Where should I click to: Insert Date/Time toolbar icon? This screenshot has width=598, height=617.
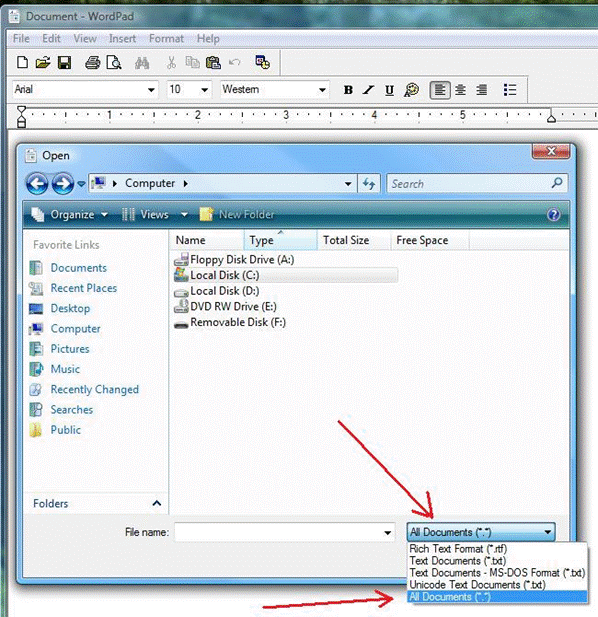pyautogui.click(x=262, y=62)
